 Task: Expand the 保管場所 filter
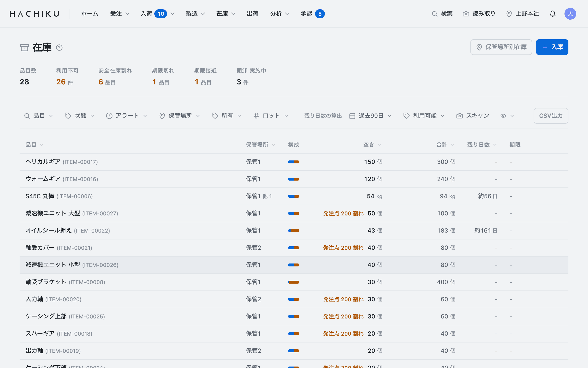tap(180, 116)
